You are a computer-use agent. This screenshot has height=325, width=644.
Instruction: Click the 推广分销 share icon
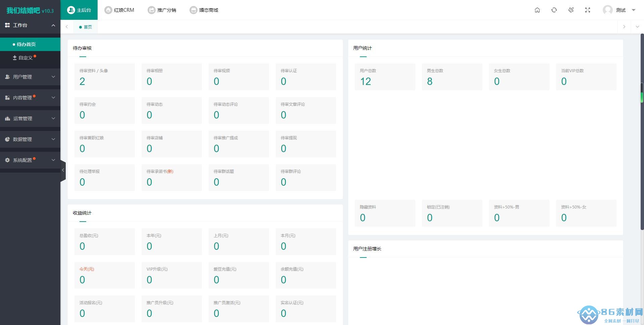pyautogui.click(x=152, y=10)
